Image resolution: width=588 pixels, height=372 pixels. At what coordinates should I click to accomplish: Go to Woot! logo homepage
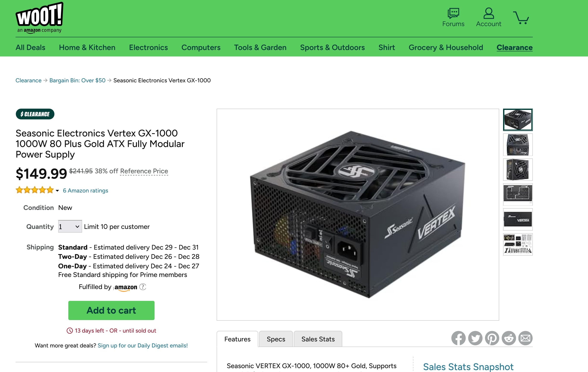(40, 18)
